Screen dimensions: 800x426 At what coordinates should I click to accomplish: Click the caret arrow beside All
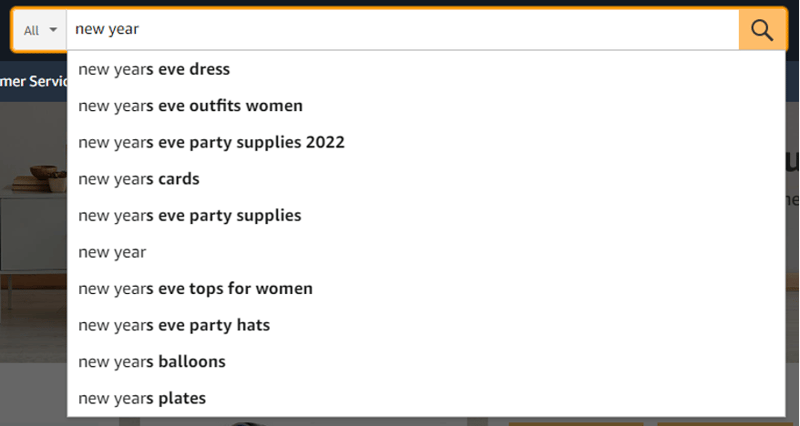(53, 30)
